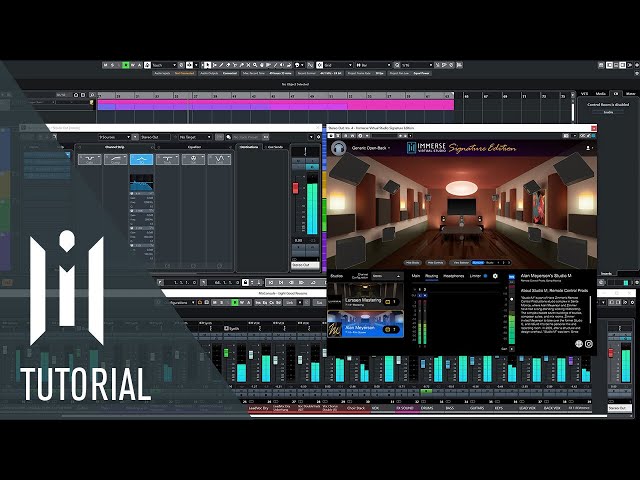Screen dimensions: 640x480
Task: Click the Gain slider handle in Immerse
Action: 512,299
